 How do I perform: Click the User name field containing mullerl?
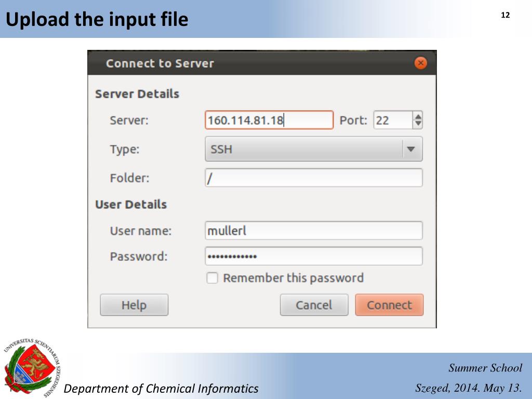point(313,231)
